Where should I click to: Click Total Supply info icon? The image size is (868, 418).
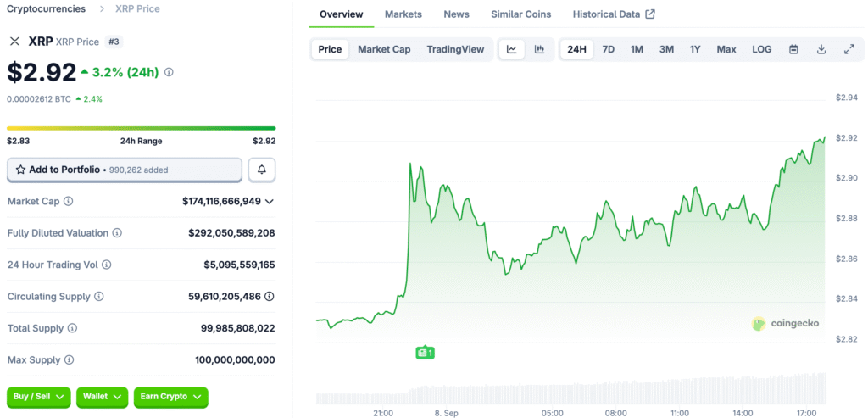pyautogui.click(x=72, y=328)
